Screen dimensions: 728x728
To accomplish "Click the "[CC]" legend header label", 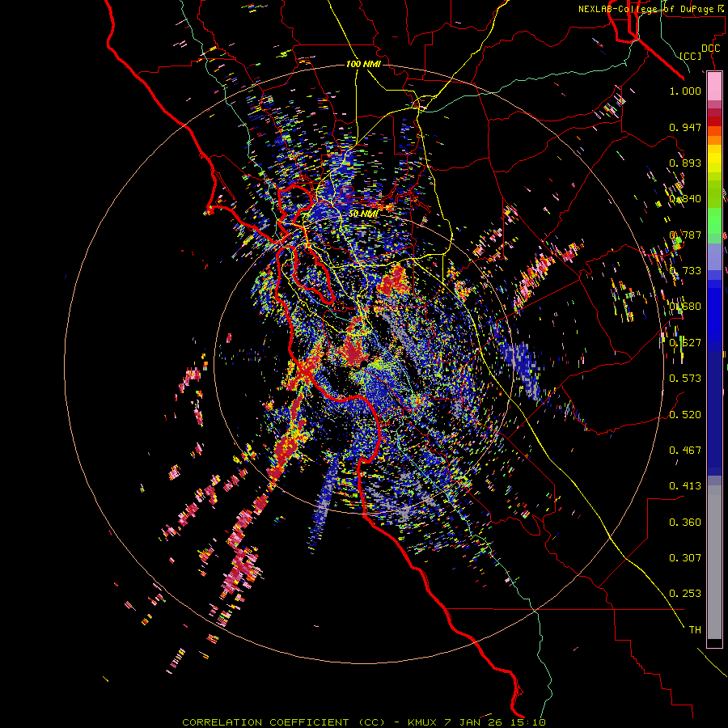I will 690,56.
